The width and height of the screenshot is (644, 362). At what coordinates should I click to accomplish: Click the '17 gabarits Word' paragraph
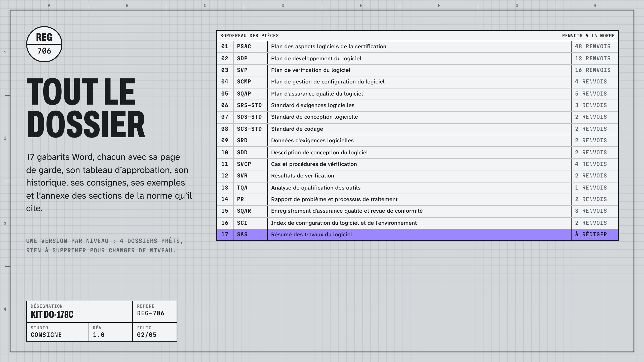tap(109, 183)
